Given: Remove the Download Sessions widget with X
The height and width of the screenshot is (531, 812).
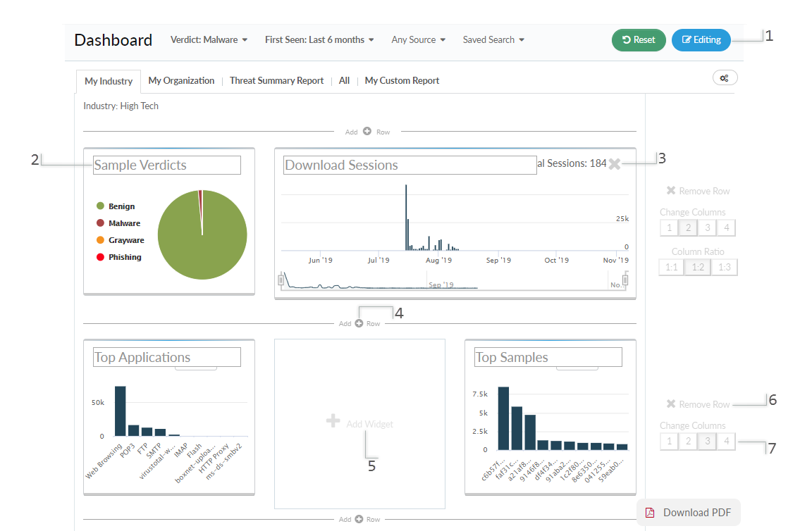Looking at the screenshot, I should [x=615, y=164].
